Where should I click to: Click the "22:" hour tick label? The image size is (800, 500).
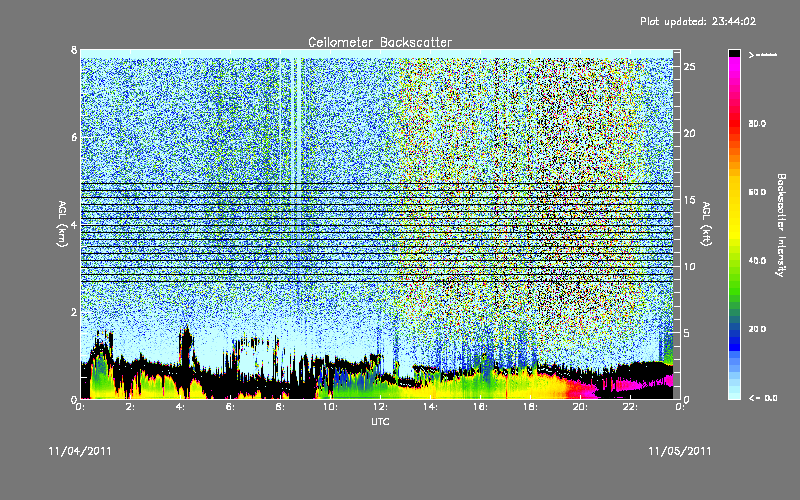(630, 407)
